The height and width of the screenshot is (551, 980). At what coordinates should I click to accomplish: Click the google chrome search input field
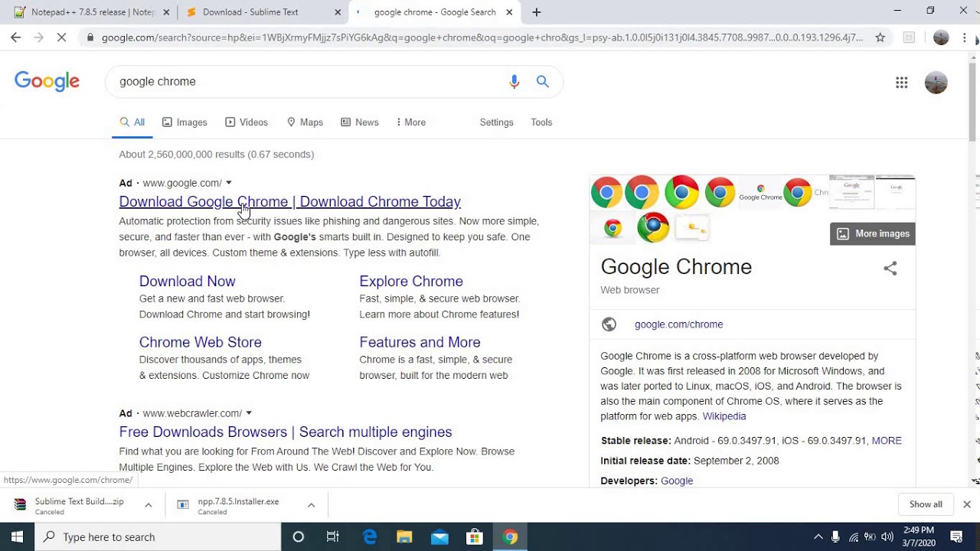306,81
